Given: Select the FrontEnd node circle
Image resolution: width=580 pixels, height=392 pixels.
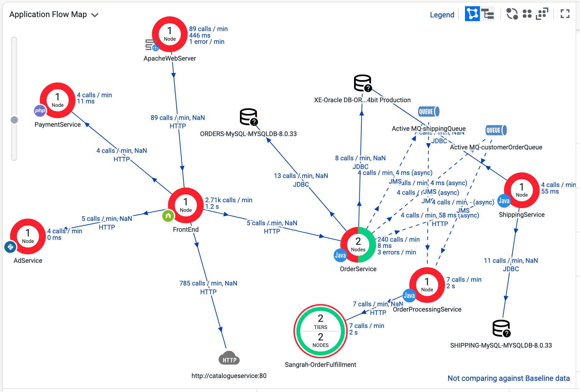Looking at the screenshot, I should point(186,205).
